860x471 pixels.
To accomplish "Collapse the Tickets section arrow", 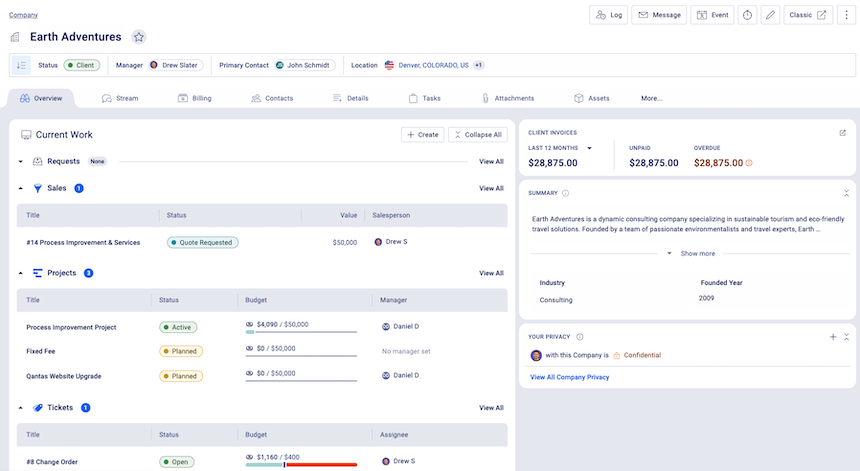I will (20, 408).
